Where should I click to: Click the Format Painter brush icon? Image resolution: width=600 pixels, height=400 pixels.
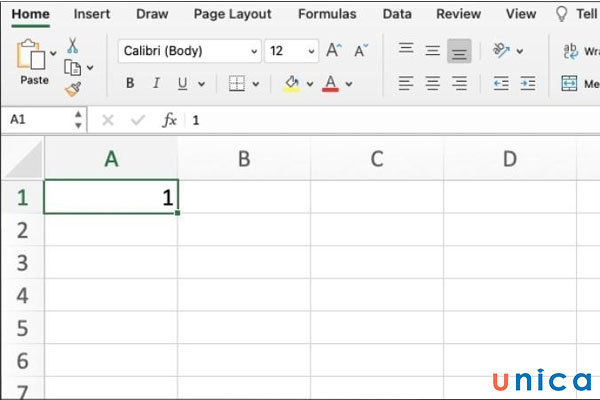click(73, 89)
